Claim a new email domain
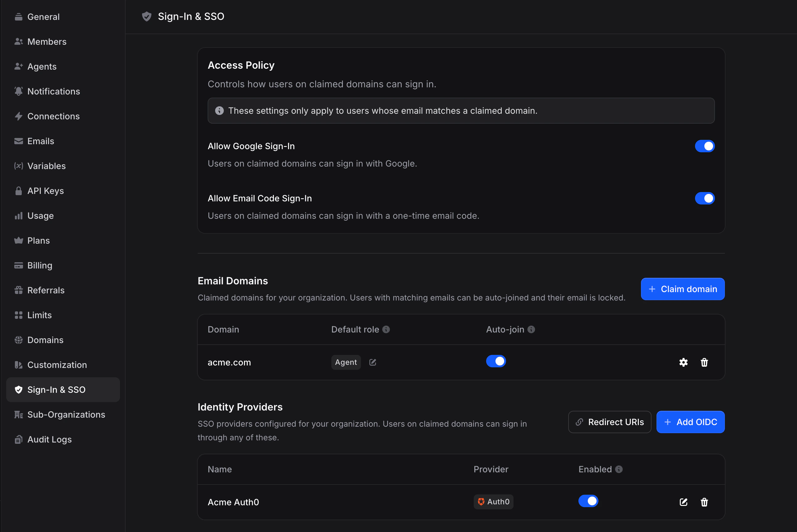797x532 pixels. click(682, 289)
